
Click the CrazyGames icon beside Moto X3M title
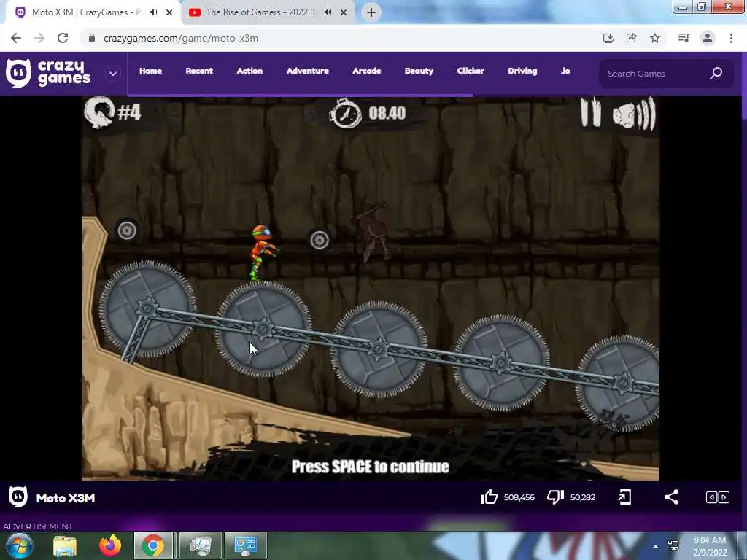coord(18,497)
